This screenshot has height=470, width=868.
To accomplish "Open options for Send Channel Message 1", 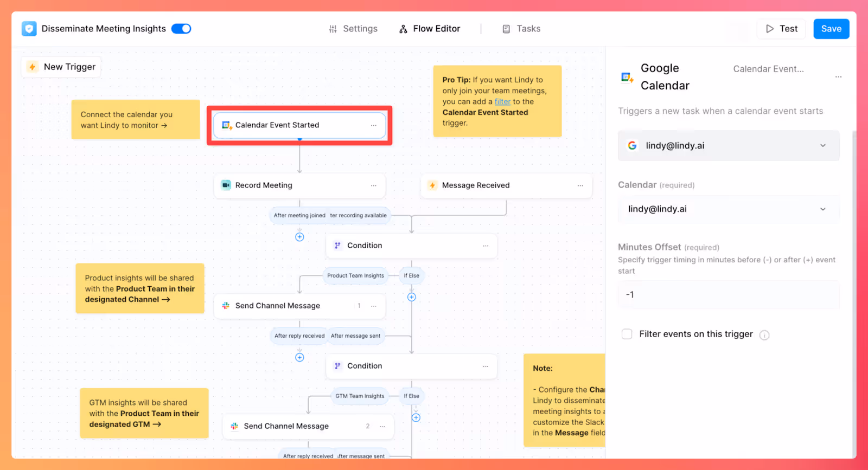I will coord(374,306).
